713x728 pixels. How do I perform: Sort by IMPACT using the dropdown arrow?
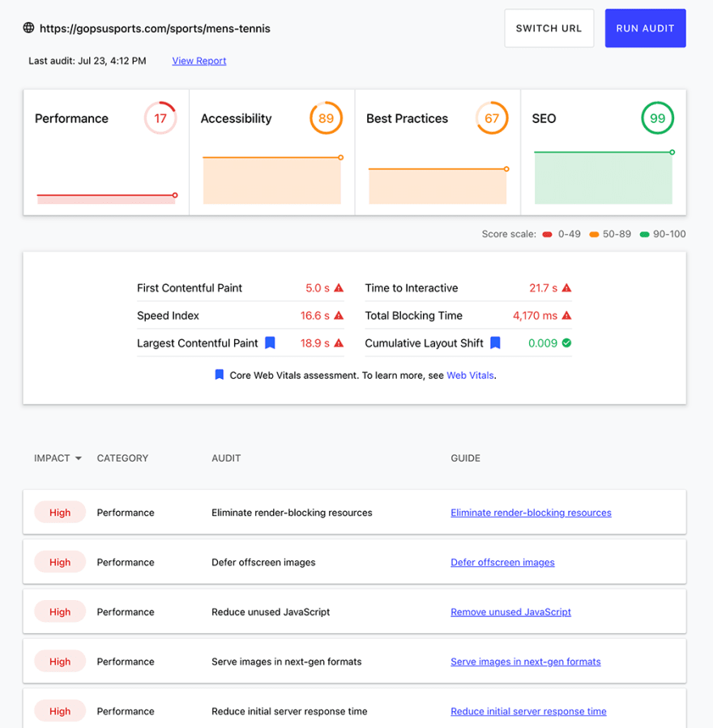tap(79, 458)
